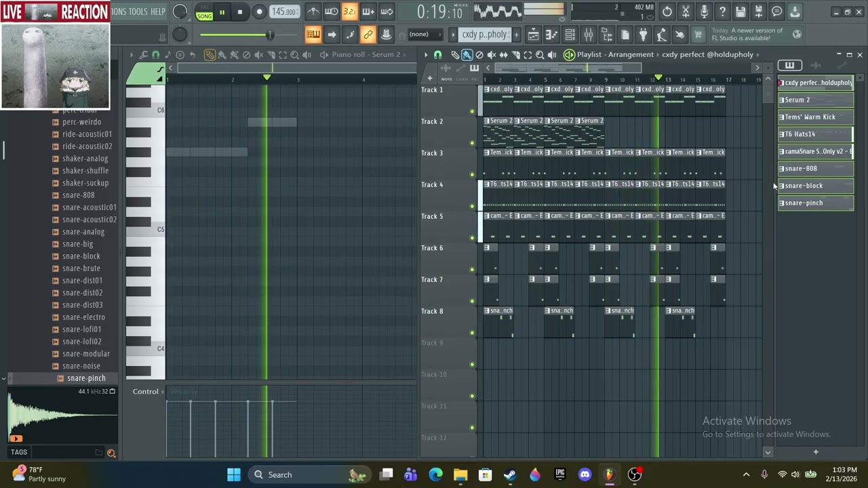Click the Stop button in transport
The width and height of the screenshot is (868, 488).
239,12
